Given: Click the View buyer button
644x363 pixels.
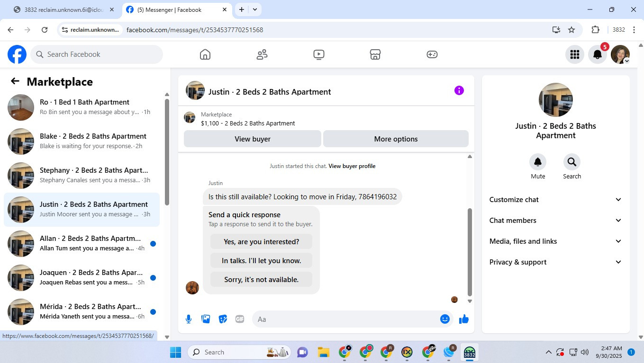Looking at the screenshot, I should tap(253, 139).
